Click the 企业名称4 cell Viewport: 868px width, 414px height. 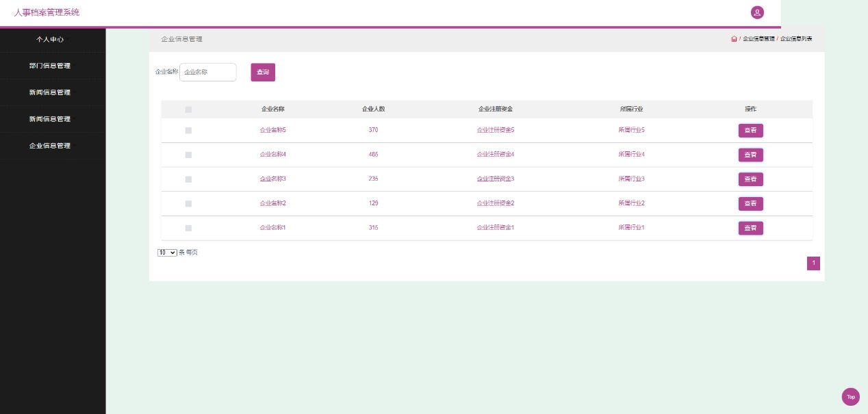point(272,155)
